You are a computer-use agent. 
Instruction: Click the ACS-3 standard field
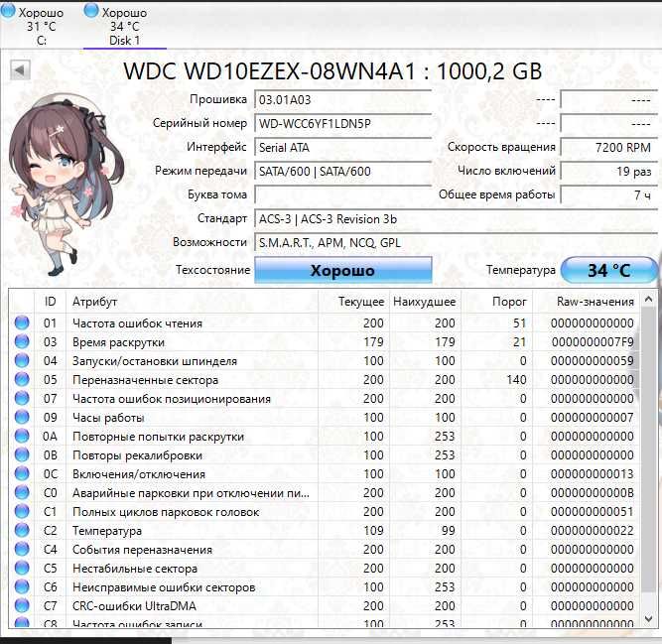[x=456, y=219]
